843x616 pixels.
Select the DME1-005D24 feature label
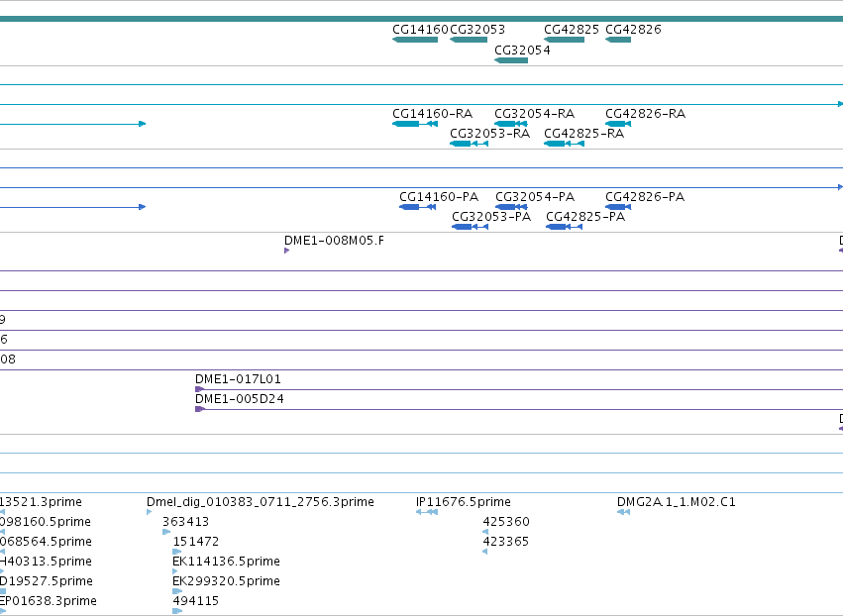click(x=240, y=399)
